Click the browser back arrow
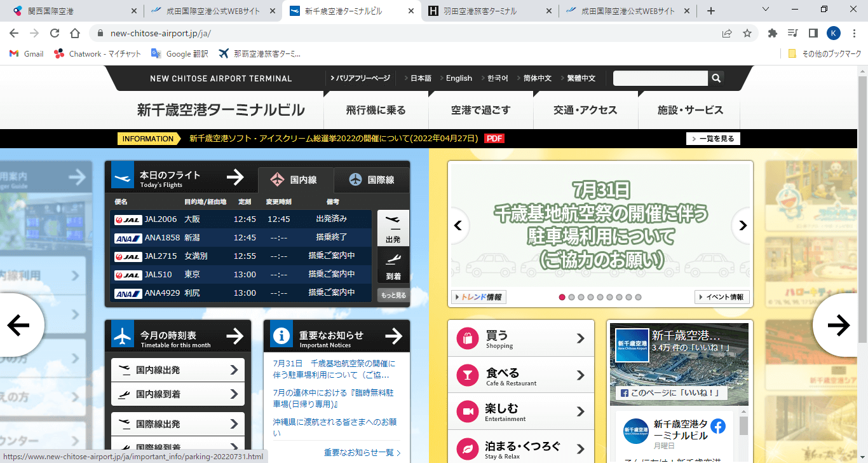 coord(15,33)
